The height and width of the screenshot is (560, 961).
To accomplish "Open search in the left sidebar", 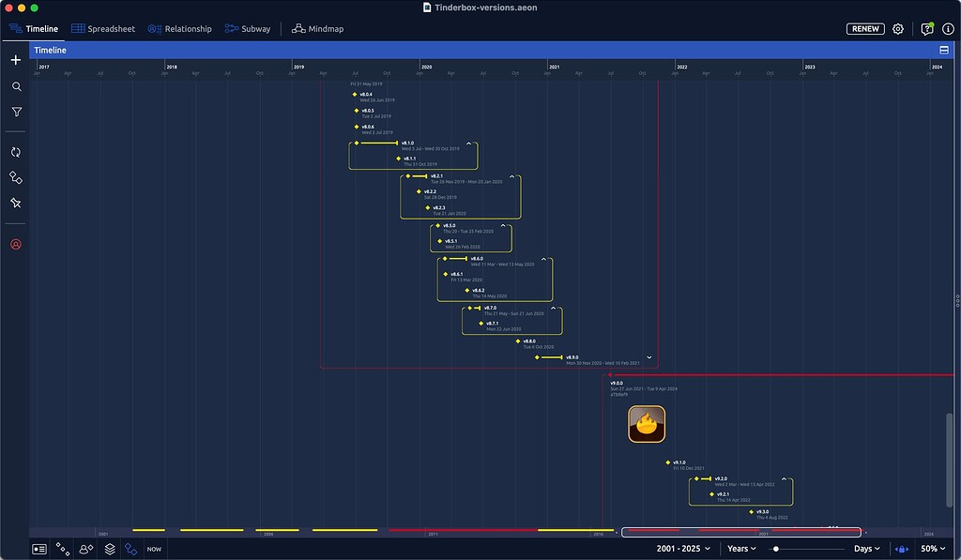I will 14,86.
